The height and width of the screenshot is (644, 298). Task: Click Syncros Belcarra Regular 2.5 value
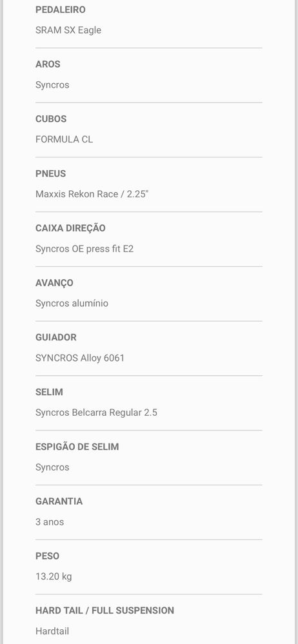[96, 413]
